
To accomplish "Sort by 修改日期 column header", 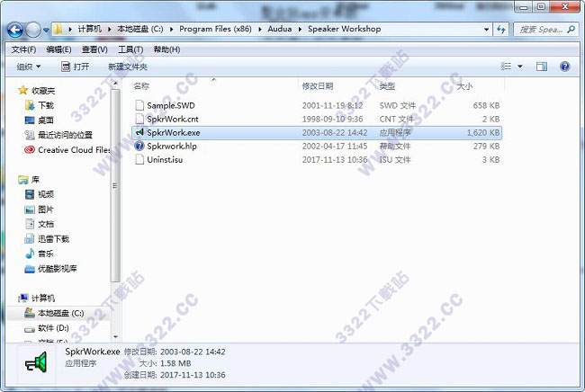I will point(318,86).
